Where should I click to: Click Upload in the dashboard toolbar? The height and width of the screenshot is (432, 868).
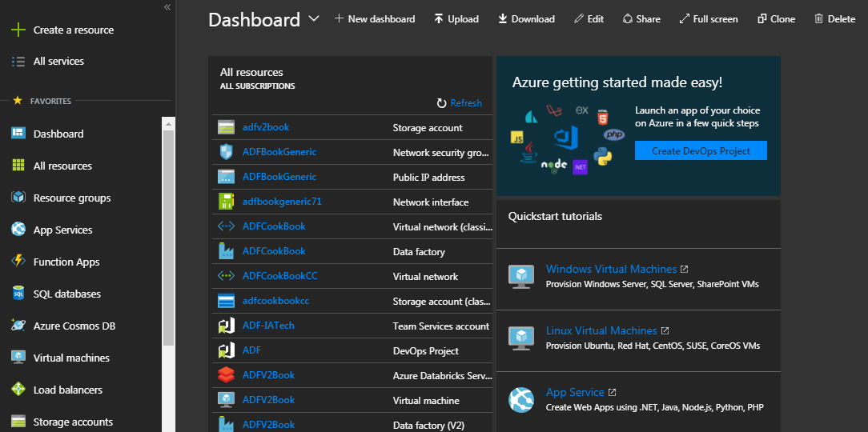[x=456, y=19]
